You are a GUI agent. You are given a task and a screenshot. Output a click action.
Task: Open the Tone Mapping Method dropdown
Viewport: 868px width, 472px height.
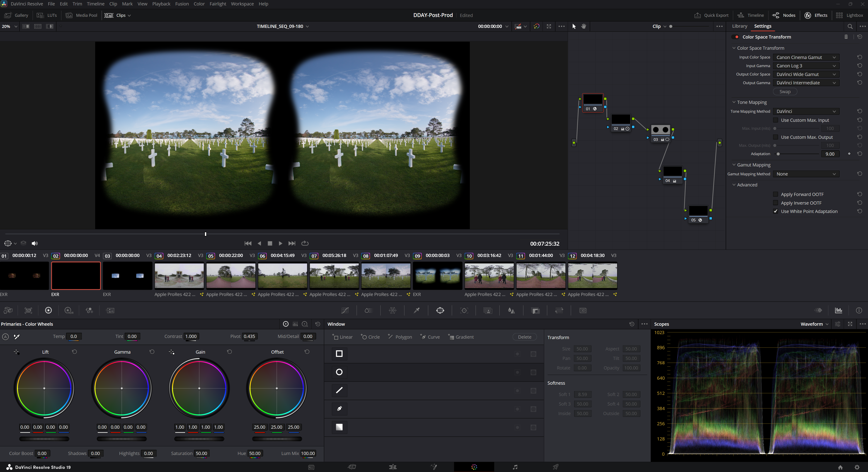806,111
